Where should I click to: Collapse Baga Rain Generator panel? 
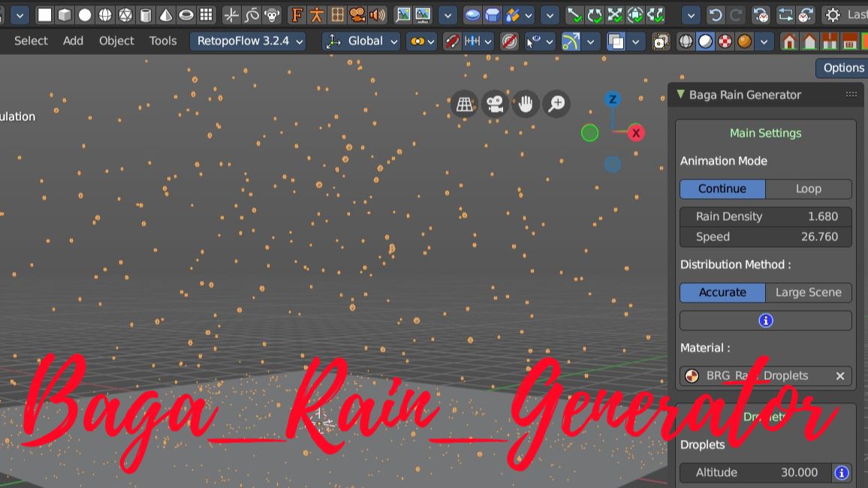(681, 95)
